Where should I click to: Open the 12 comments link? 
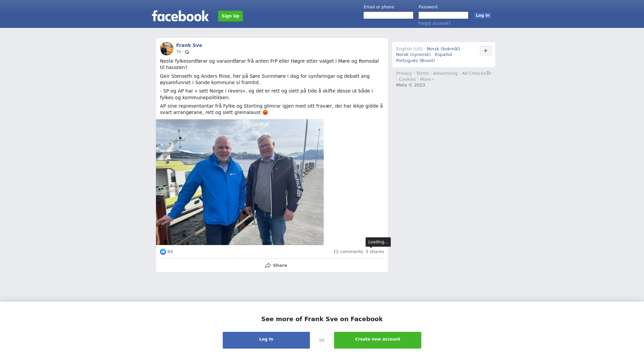click(348, 252)
